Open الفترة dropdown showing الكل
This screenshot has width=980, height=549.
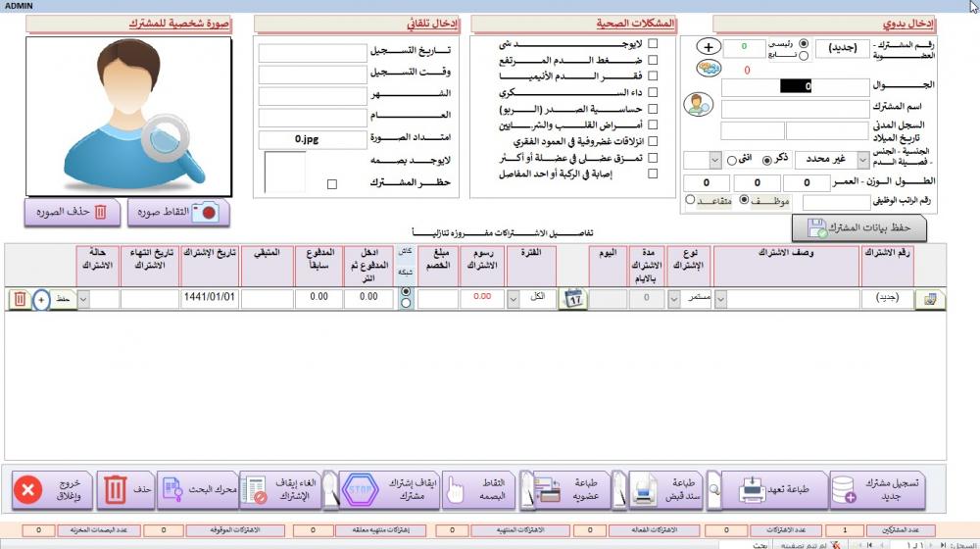pyautogui.click(x=514, y=300)
